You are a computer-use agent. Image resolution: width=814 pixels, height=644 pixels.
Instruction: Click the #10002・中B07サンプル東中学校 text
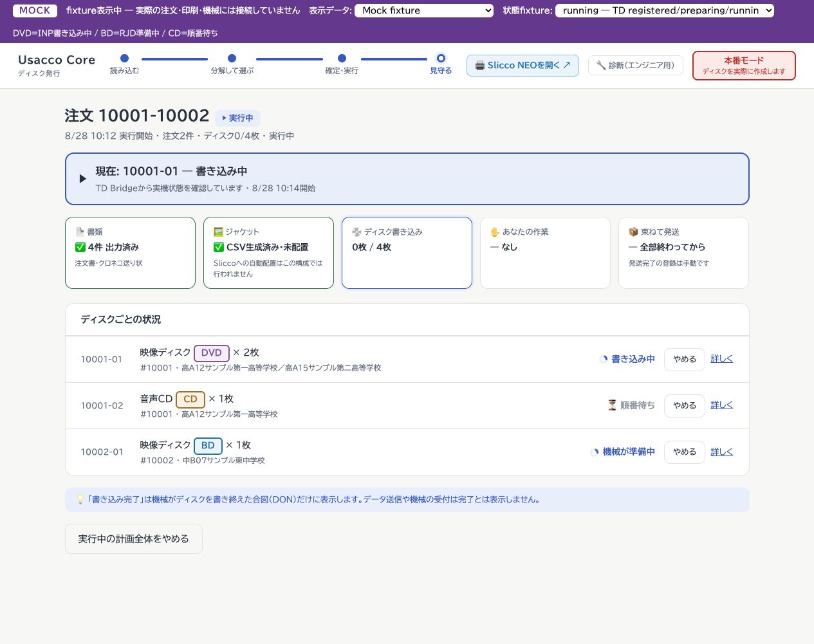pos(203,461)
